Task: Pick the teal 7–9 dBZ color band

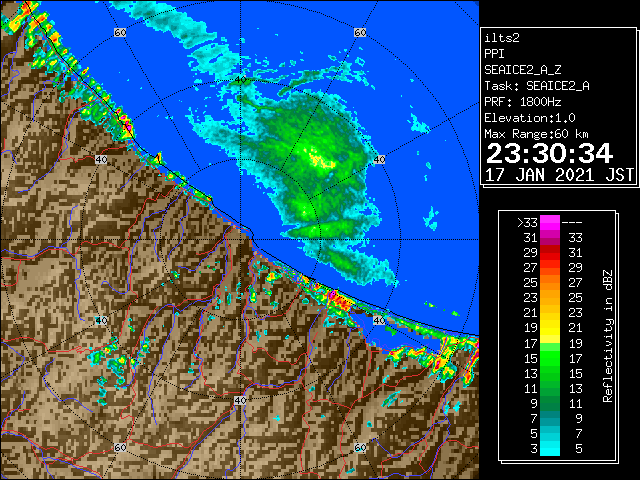Action: tap(550, 418)
